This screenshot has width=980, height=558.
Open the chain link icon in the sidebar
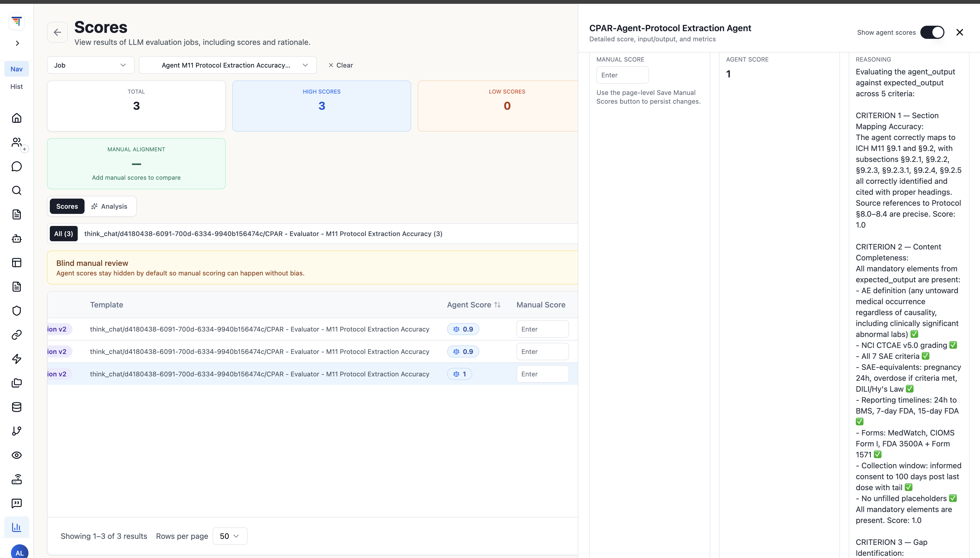[16, 335]
